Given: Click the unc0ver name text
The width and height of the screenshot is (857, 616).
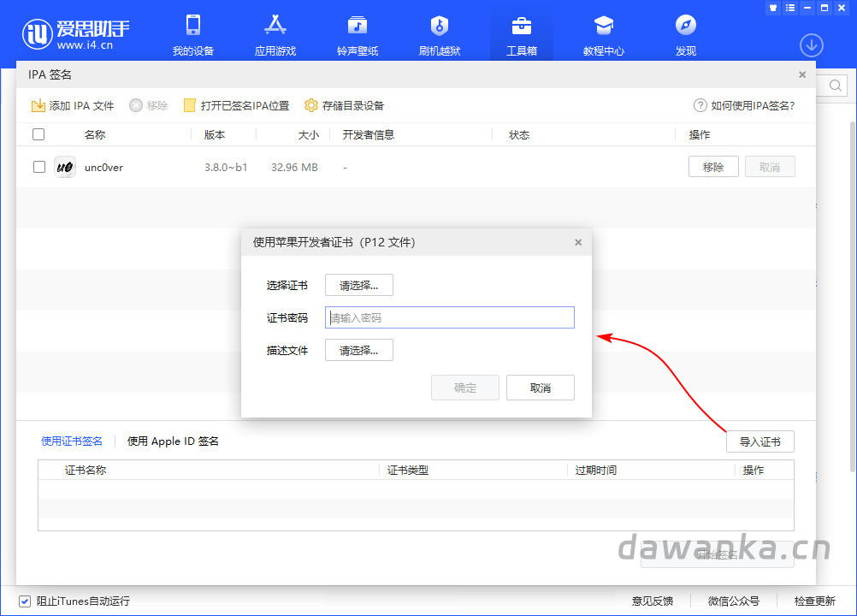Looking at the screenshot, I should click(x=103, y=167).
